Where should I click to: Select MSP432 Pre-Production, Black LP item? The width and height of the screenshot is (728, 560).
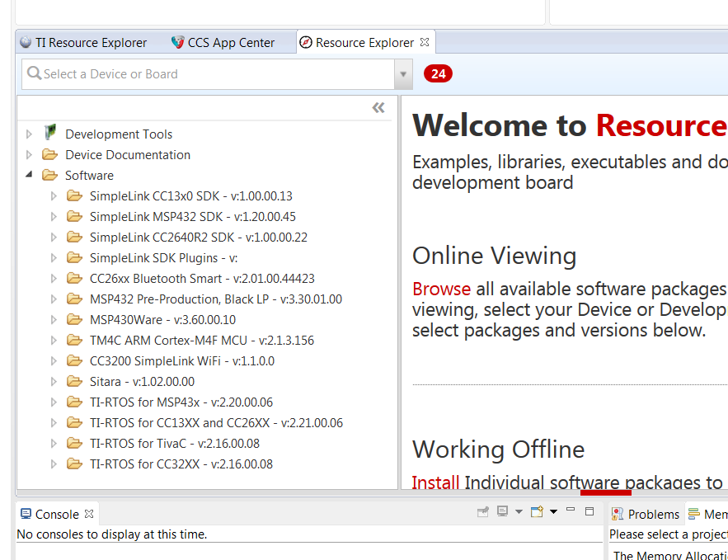coord(216,299)
